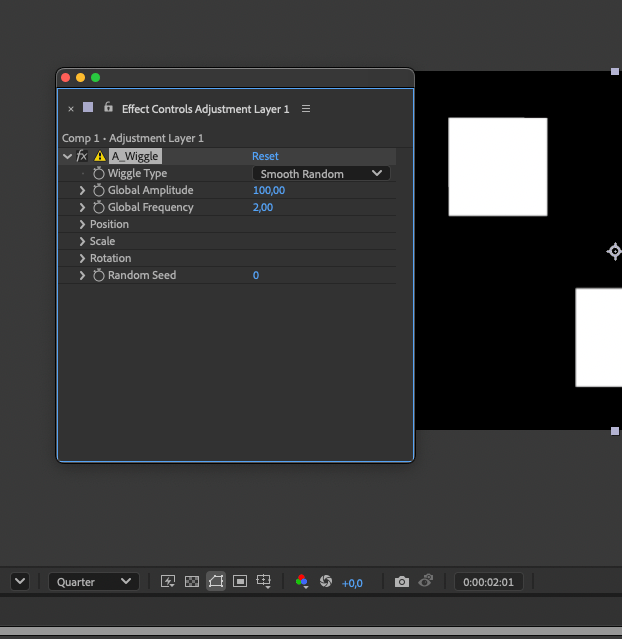Click the bottom layer bounding handle
This screenshot has height=639, width=622.
(615, 431)
